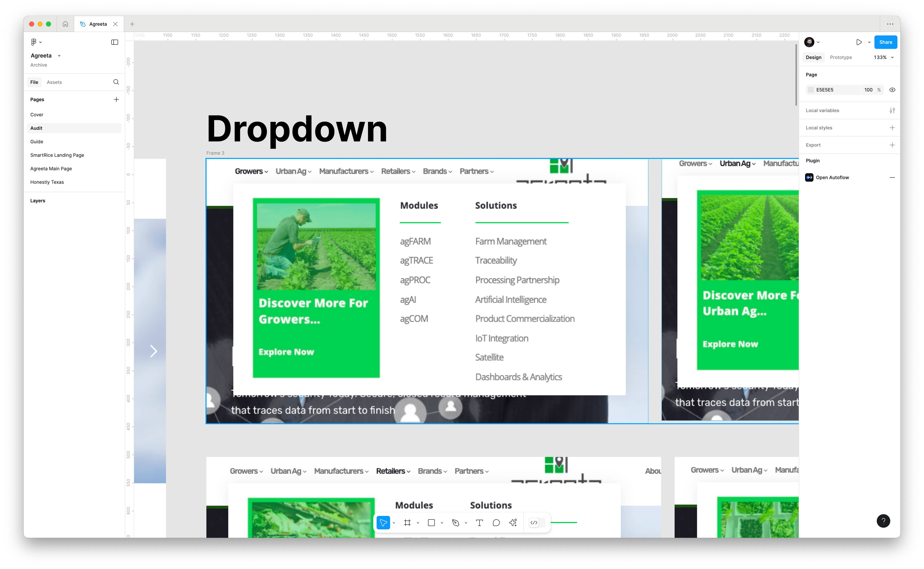924x569 pixels.
Task: Expand Frame tool options chevron
Action: pos(418,523)
